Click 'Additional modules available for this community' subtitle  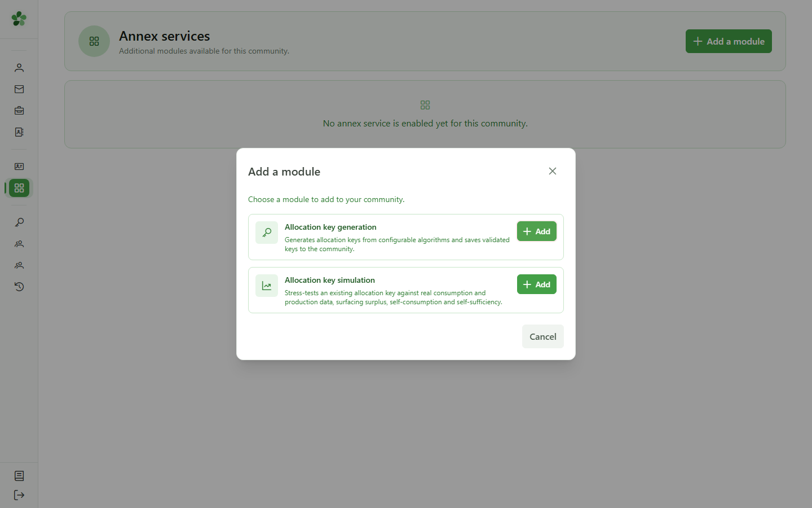[204, 51]
